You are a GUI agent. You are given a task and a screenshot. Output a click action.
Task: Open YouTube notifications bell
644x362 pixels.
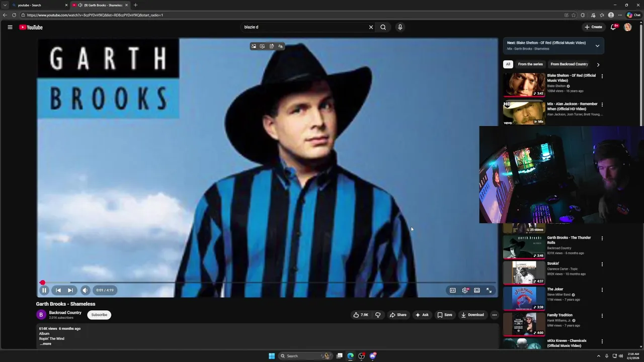[613, 27]
